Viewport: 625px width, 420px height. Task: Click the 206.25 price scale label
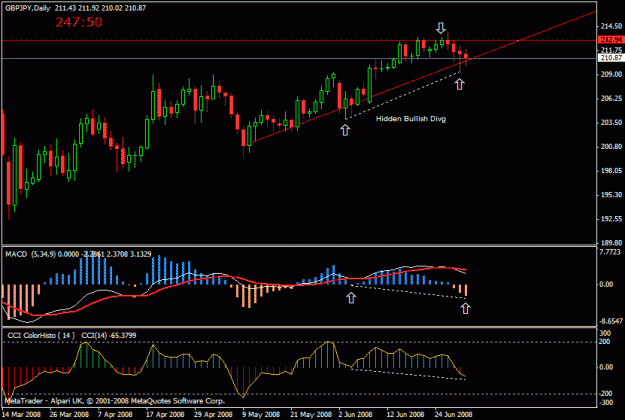coord(611,98)
